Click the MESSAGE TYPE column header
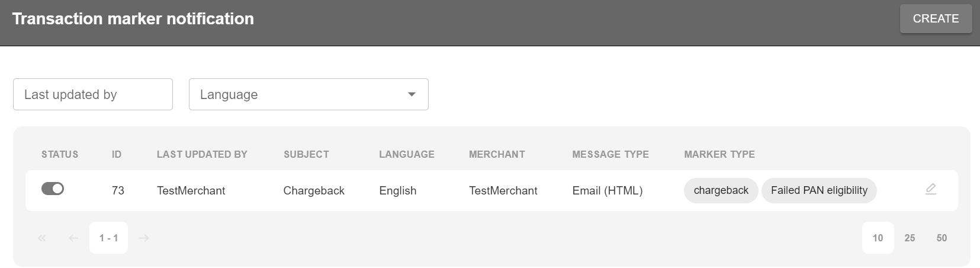 [x=610, y=154]
